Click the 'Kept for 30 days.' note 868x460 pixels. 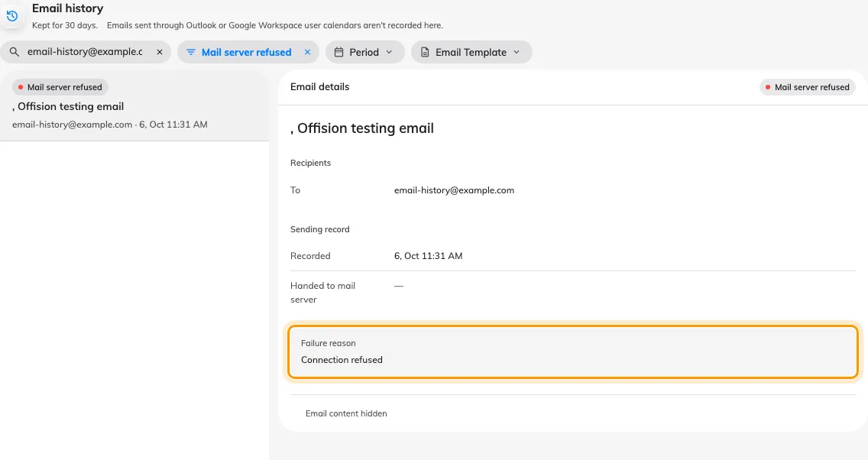tap(65, 25)
